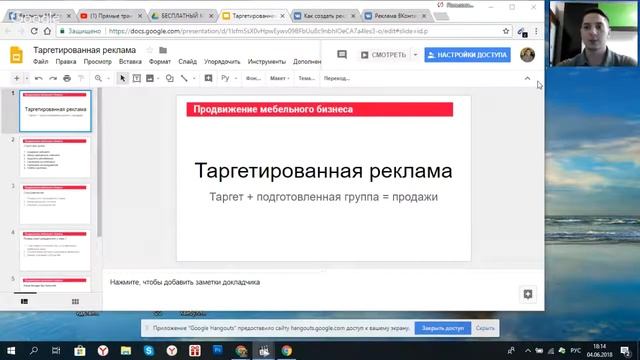Select slide 3 thumbnail
This screenshot has width=640, height=360.
[x=55, y=204]
